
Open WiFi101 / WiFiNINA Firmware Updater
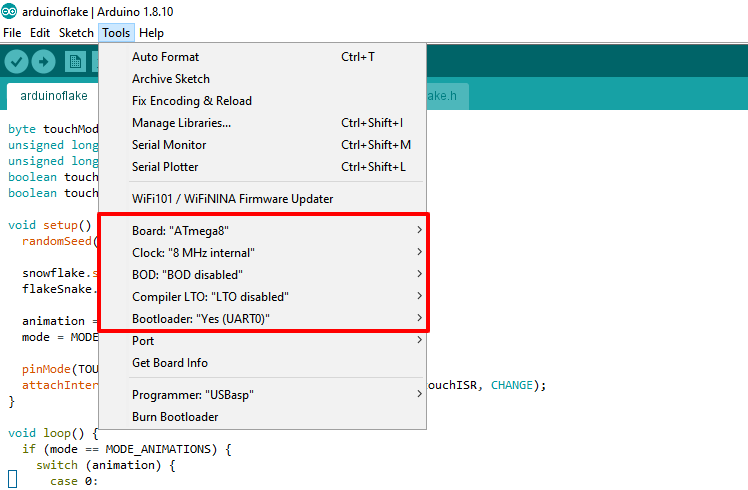click(x=262, y=198)
